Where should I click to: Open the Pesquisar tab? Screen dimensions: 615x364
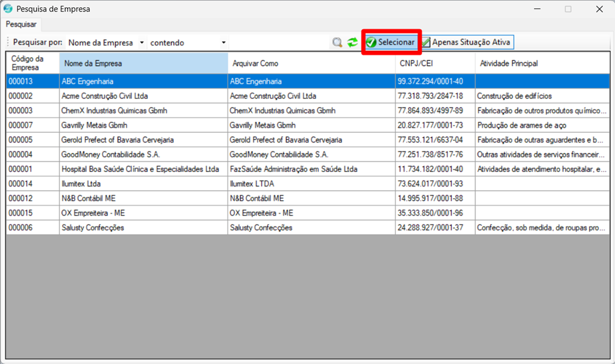pos(21,24)
